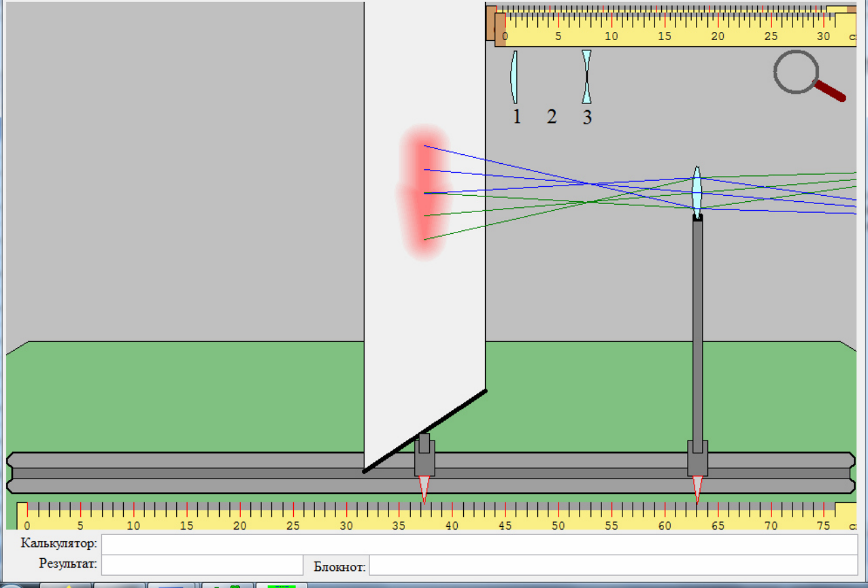Click the red pointer under the screen carriage
Viewport: 868px width, 588px height.
424,489
